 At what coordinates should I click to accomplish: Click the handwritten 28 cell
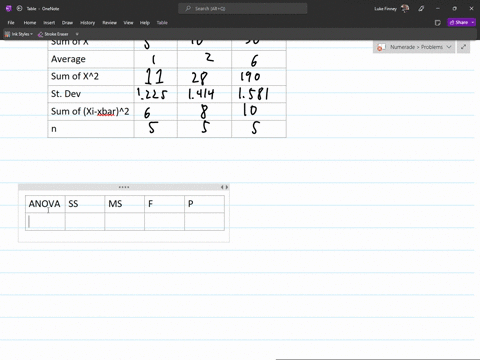pos(204,77)
